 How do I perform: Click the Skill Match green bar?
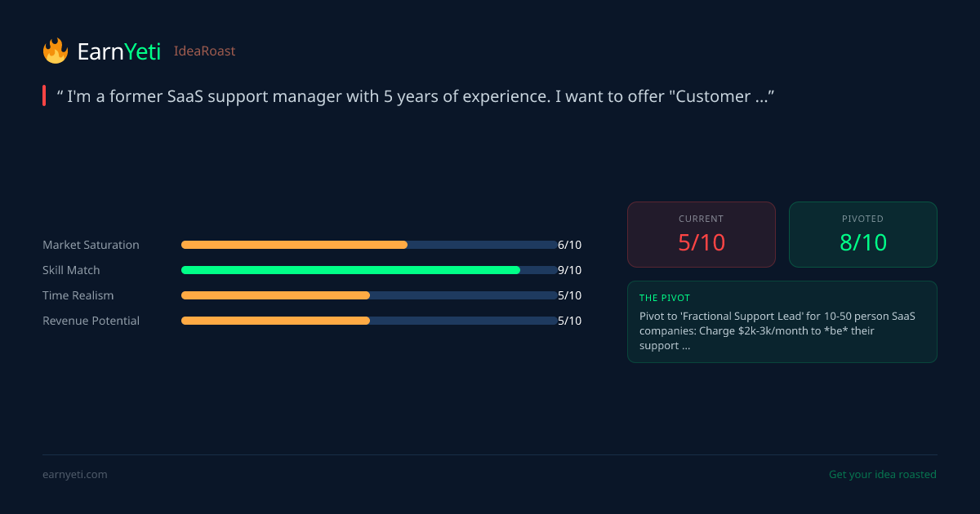coord(351,270)
